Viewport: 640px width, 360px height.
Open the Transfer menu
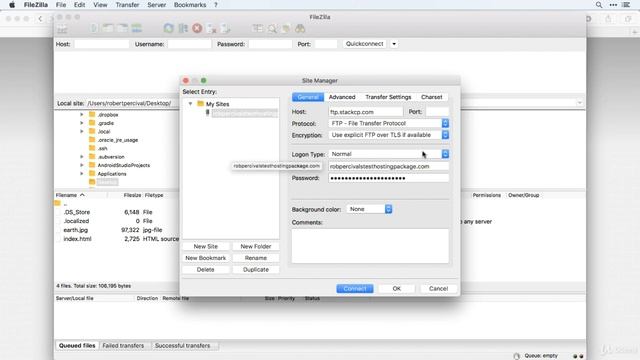tap(127, 5)
